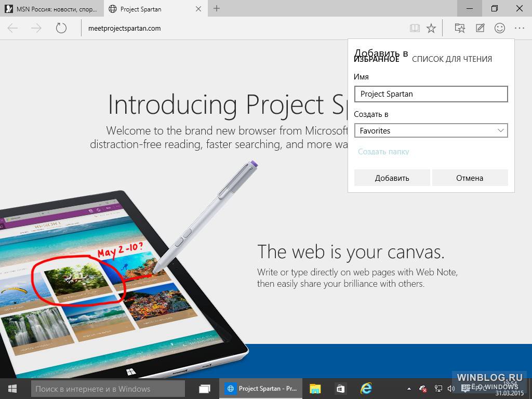Image resolution: width=532 pixels, height=399 pixels.
Task: Launch the Store from the taskbar
Action: (340, 389)
